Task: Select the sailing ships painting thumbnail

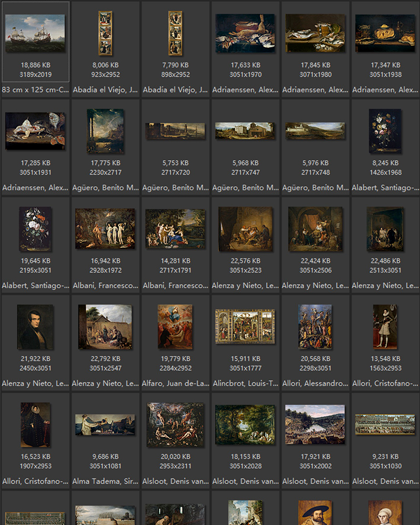Action: [35, 34]
